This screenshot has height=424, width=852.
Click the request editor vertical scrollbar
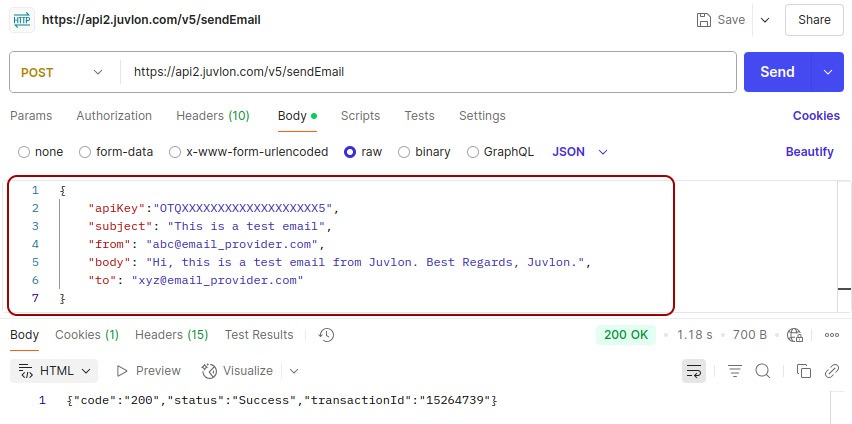pos(844,246)
